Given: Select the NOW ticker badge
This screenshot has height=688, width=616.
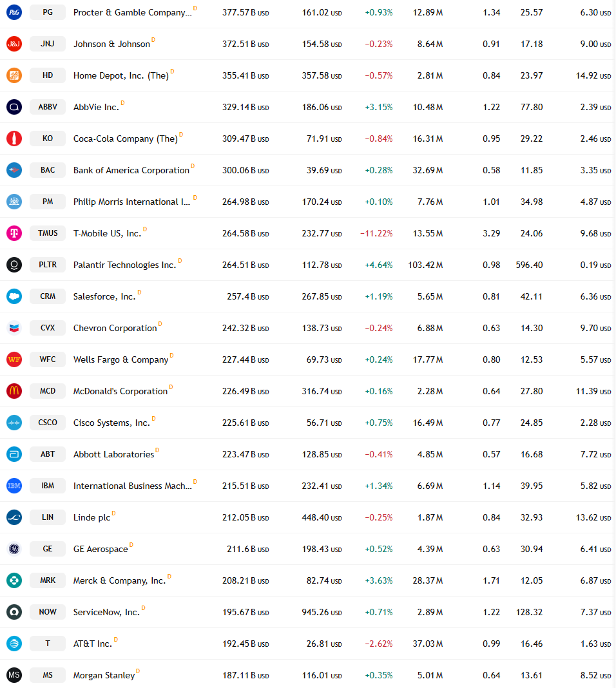Looking at the screenshot, I should [x=48, y=612].
